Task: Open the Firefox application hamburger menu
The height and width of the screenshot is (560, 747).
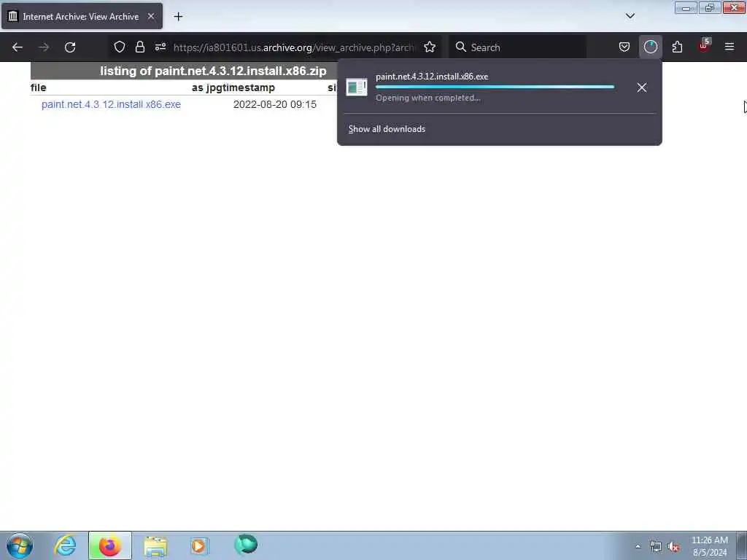Action: (x=729, y=47)
